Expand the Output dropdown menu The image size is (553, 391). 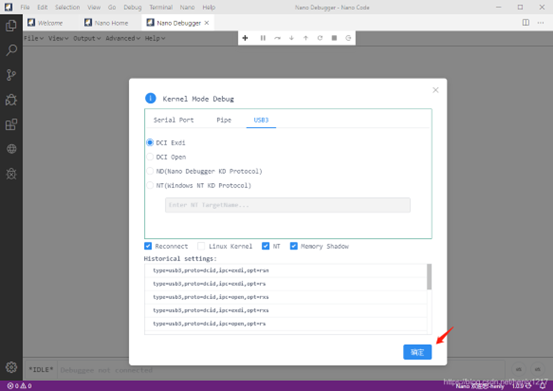[x=87, y=38]
